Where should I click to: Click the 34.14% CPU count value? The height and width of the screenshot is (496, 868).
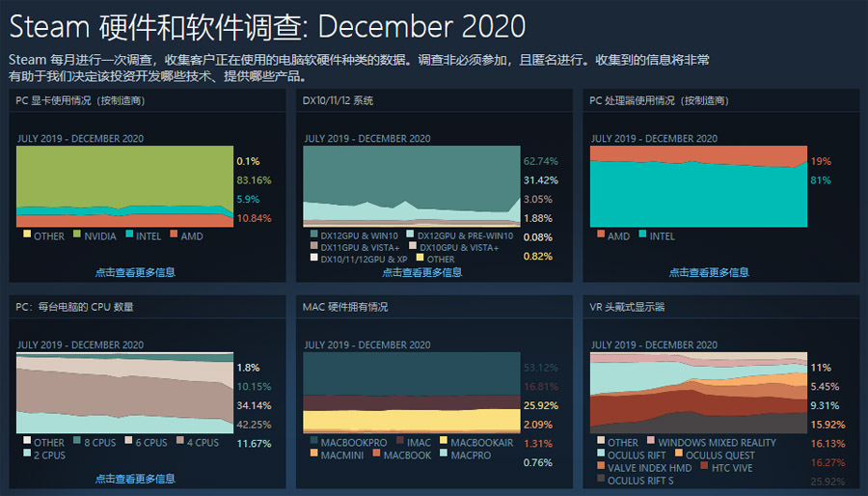(254, 405)
